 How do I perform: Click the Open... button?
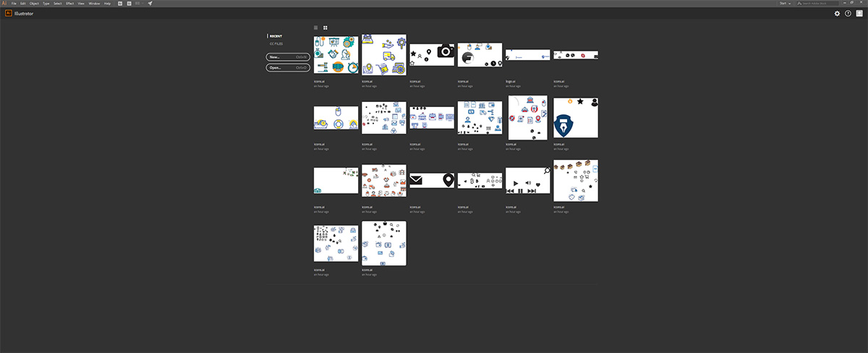coord(288,67)
